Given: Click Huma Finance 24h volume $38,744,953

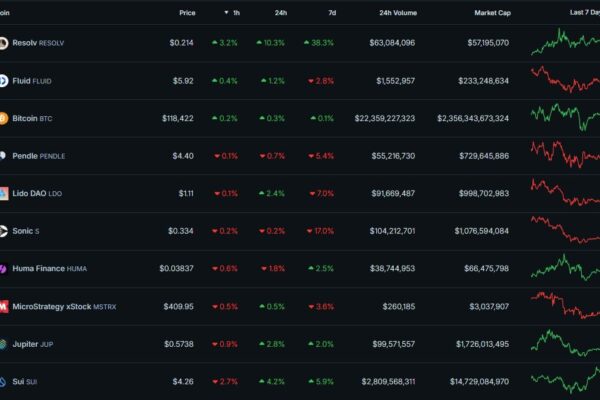Looking at the screenshot, I should coord(393,269).
